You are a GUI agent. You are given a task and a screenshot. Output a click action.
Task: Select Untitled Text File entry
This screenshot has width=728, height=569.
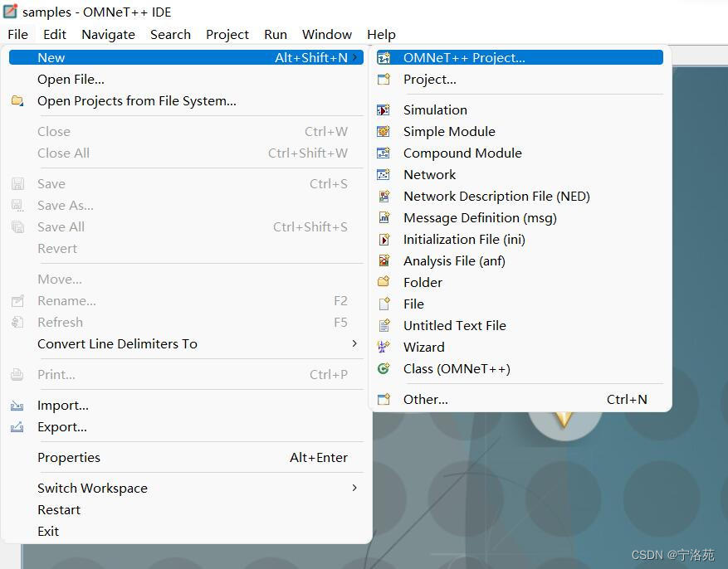pyautogui.click(x=520, y=325)
